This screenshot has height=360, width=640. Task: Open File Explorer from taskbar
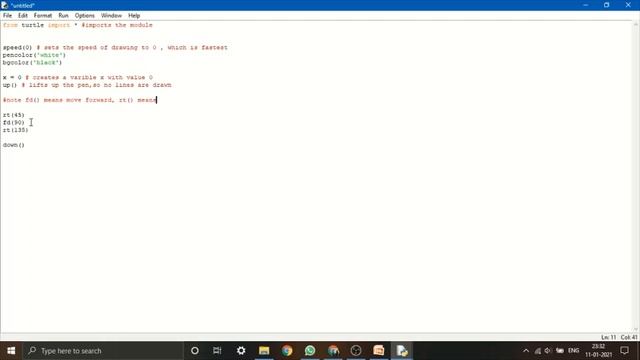(x=264, y=351)
